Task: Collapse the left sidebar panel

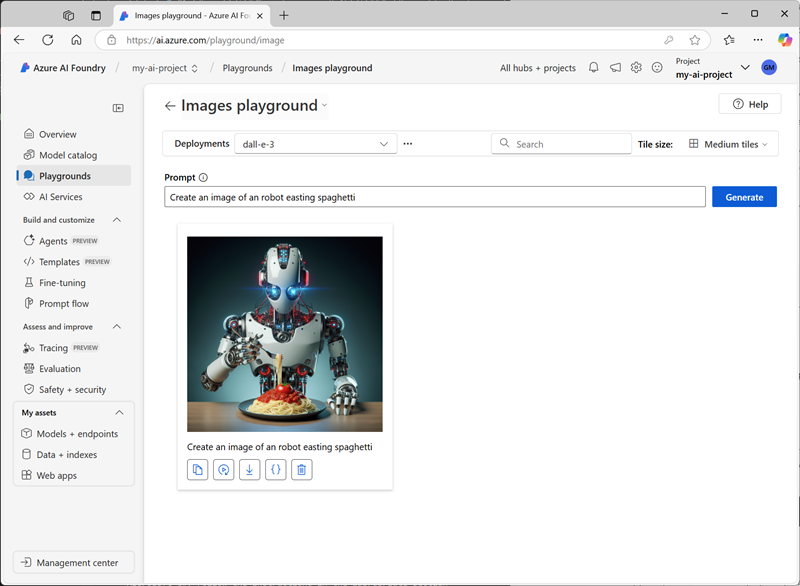Action: [118, 108]
